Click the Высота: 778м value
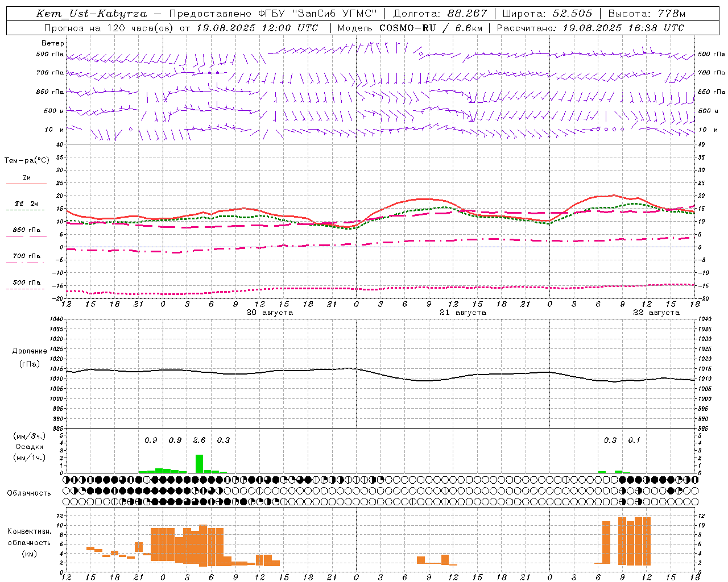Image resolution: width=728 pixels, height=582 pixels. [x=647, y=14]
